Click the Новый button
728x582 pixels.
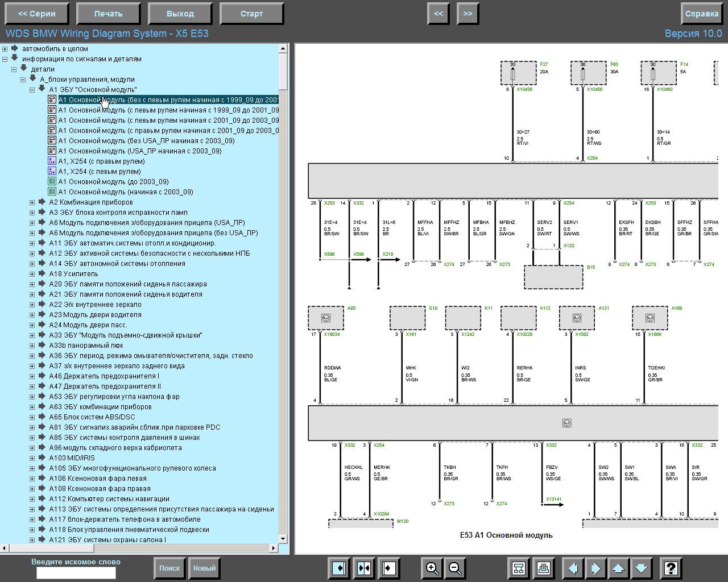pyautogui.click(x=204, y=568)
